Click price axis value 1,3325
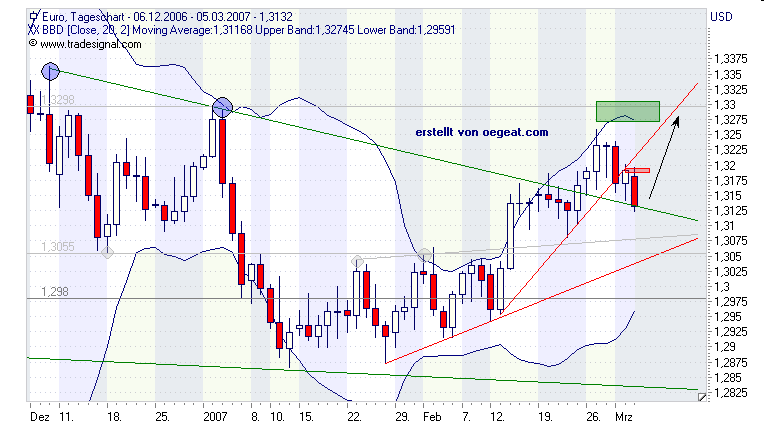 [x=730, y=90]
